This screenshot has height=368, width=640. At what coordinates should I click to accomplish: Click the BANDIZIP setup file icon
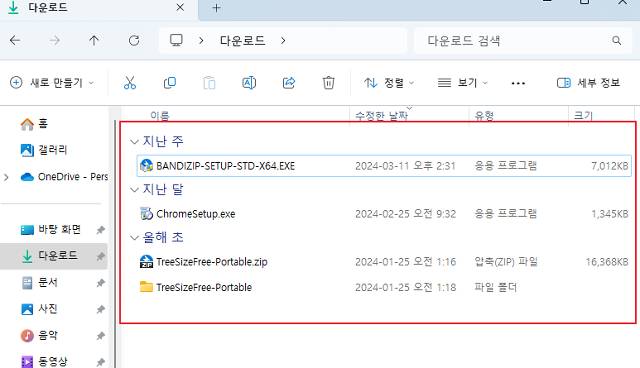tap(146, 166)
